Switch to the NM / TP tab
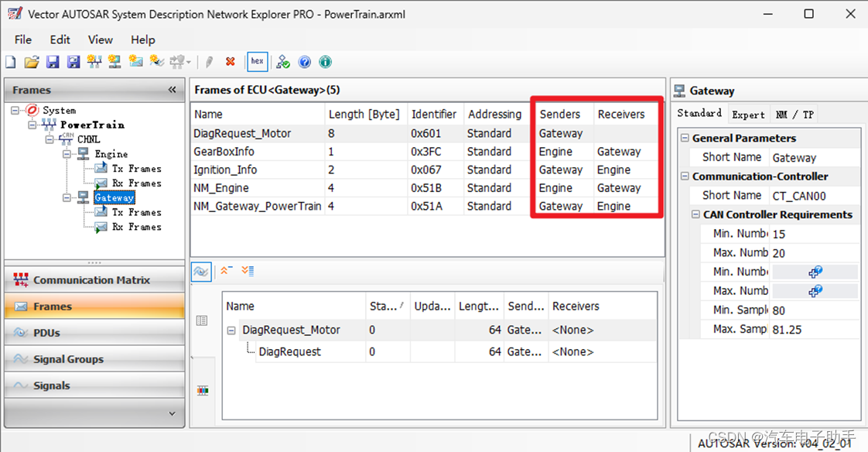 point(795,115)
